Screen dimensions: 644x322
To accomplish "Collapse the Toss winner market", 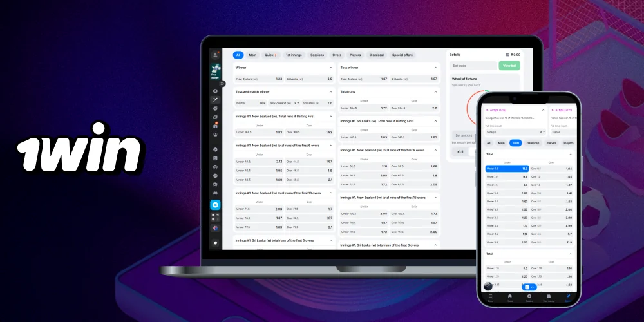I will (x=435, y=68).
